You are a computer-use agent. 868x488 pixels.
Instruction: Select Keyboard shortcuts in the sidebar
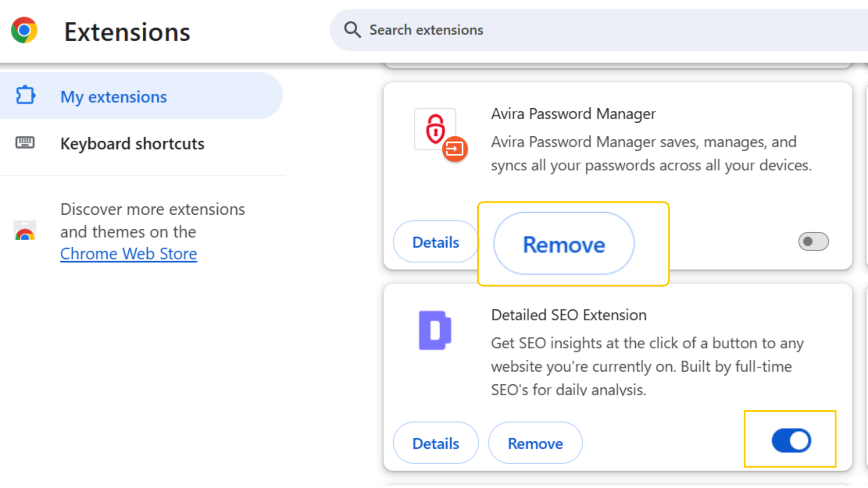pos(132,143)
